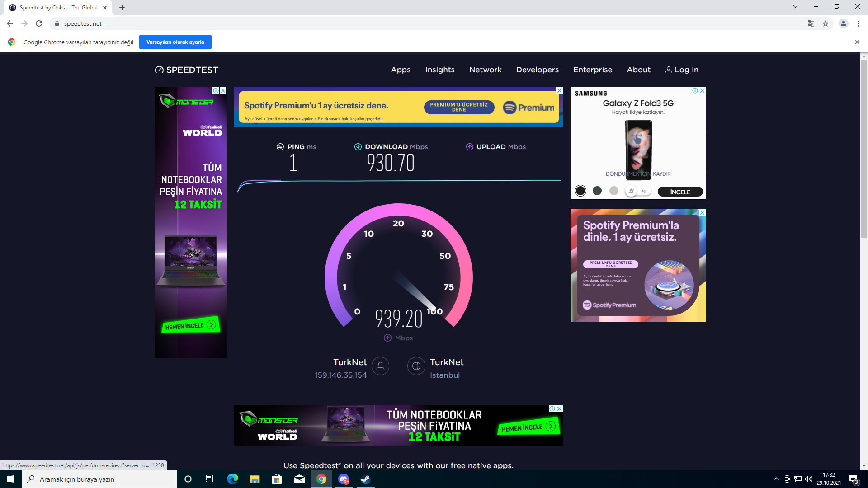Select the black color swatch for Galaxy Fold3
Screen dimensions: 868x488
[x=580, y=191]
